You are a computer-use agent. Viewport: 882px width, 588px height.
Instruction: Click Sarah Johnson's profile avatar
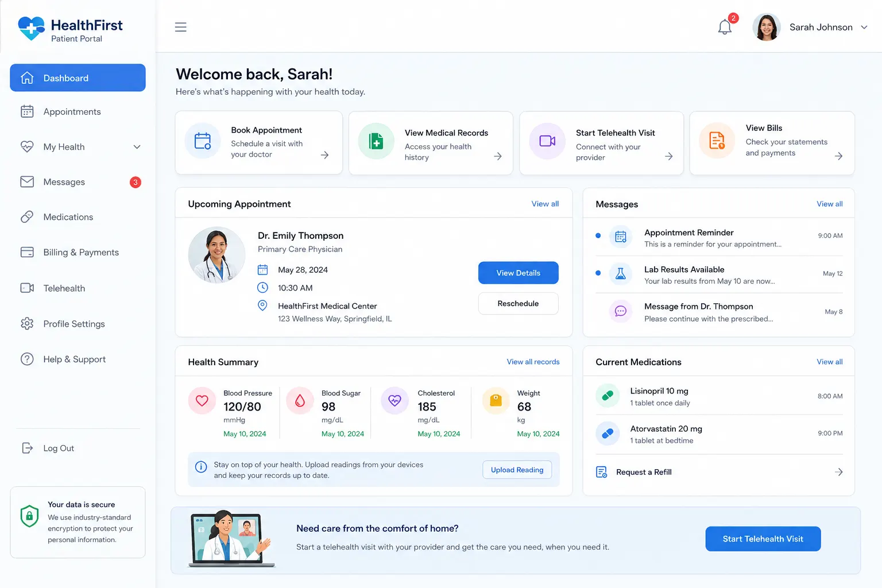[x=767, y=27]
